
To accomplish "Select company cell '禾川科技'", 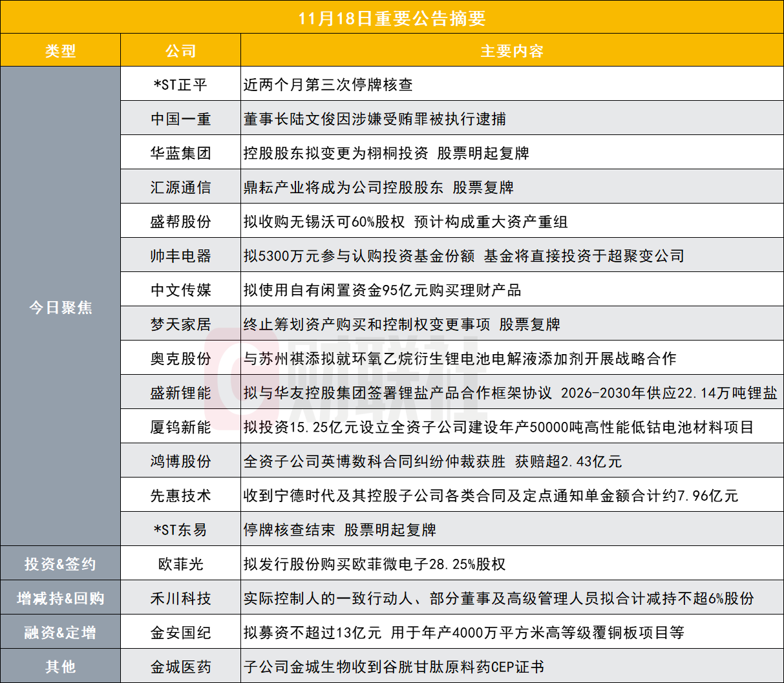I will coord(180,598).
